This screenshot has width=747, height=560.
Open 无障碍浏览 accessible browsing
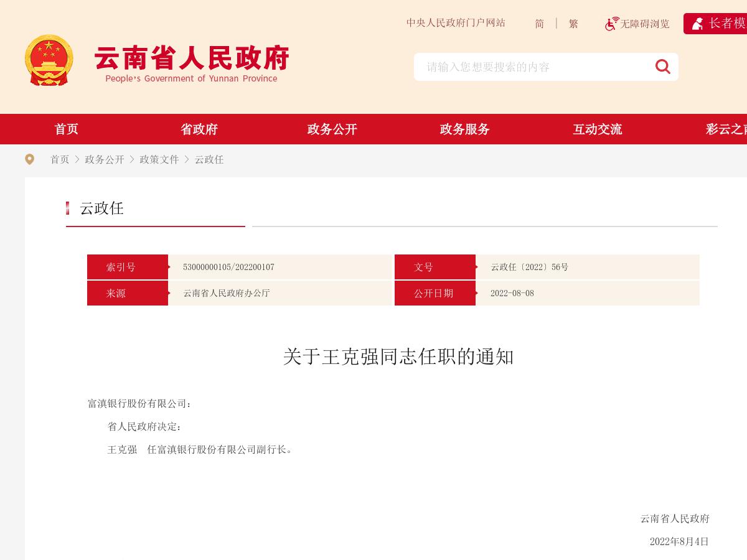pyautogui.click(x=644, y=24)
